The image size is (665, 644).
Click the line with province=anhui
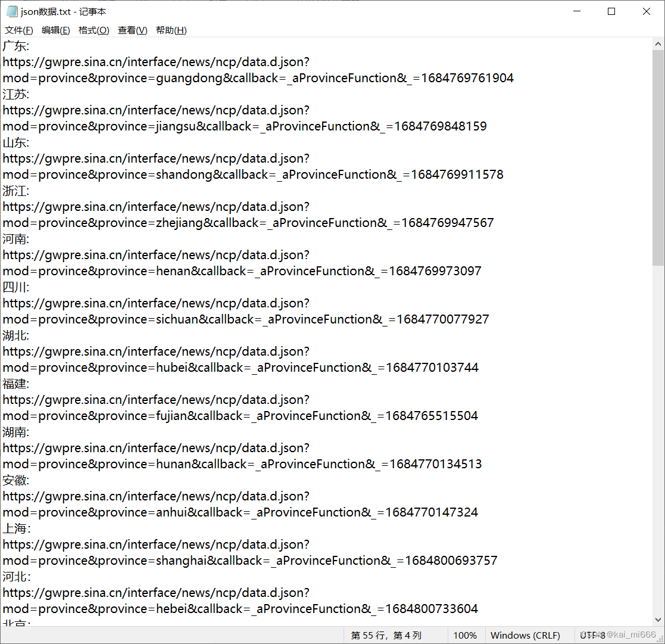pos(241,512)
